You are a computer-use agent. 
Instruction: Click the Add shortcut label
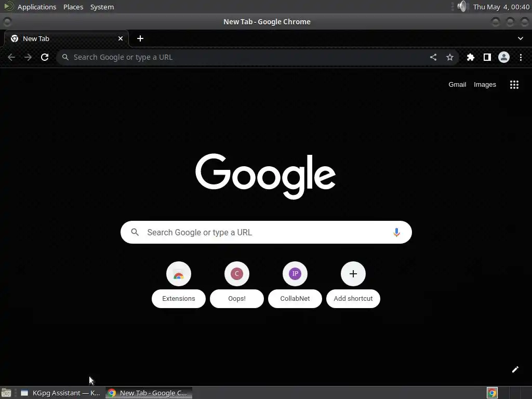coord(353,299)
